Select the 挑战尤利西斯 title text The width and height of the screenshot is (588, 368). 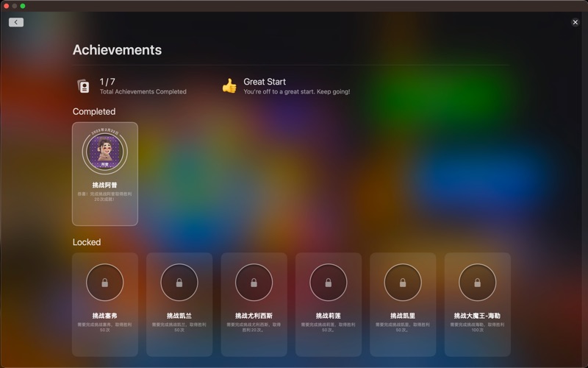coord(254,316)
